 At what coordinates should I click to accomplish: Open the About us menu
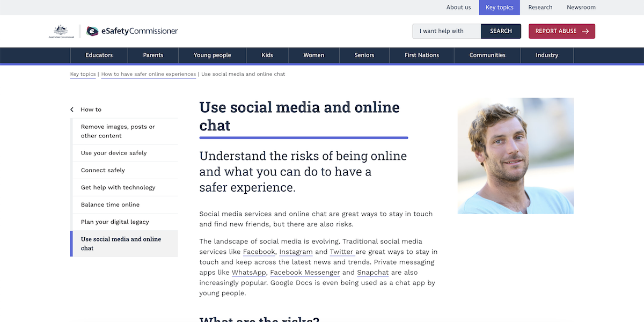pyautogui.click(x=458, y=7)
